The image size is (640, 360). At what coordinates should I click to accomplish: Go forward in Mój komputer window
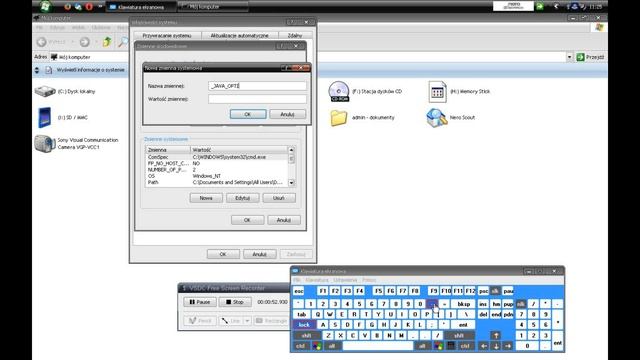point(84,42)
